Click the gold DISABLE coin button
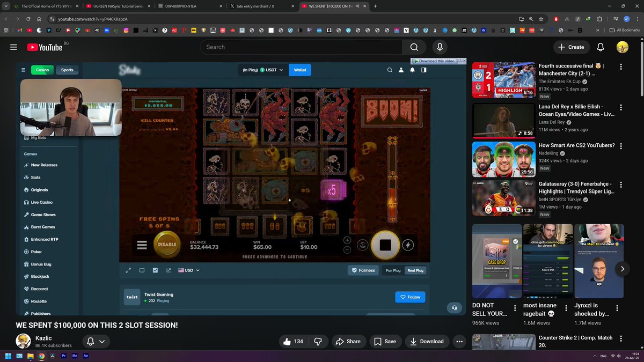The height and width of the screenshot is (362, 644). (167, 245)
